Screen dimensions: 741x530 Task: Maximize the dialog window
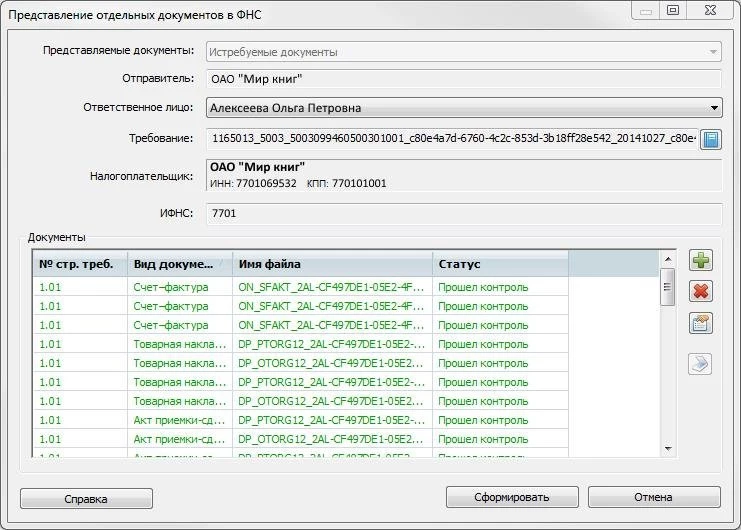tap(673, 10)
